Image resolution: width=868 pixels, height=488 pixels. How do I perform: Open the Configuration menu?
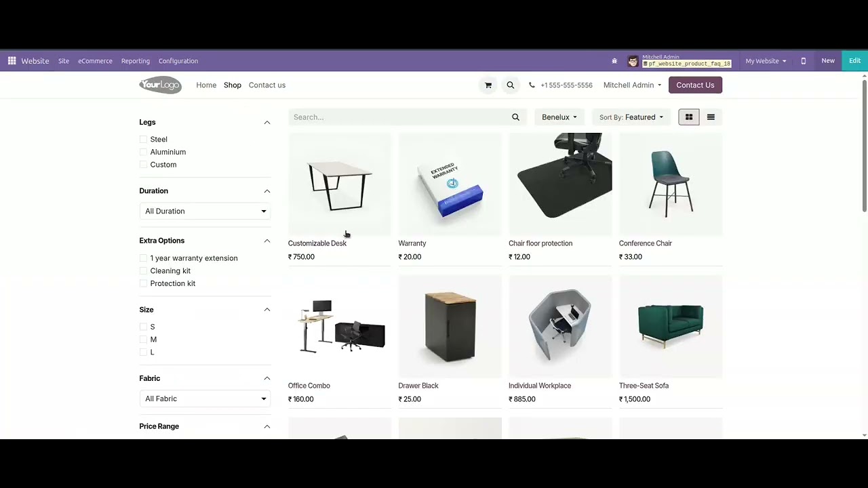(178, 61)
